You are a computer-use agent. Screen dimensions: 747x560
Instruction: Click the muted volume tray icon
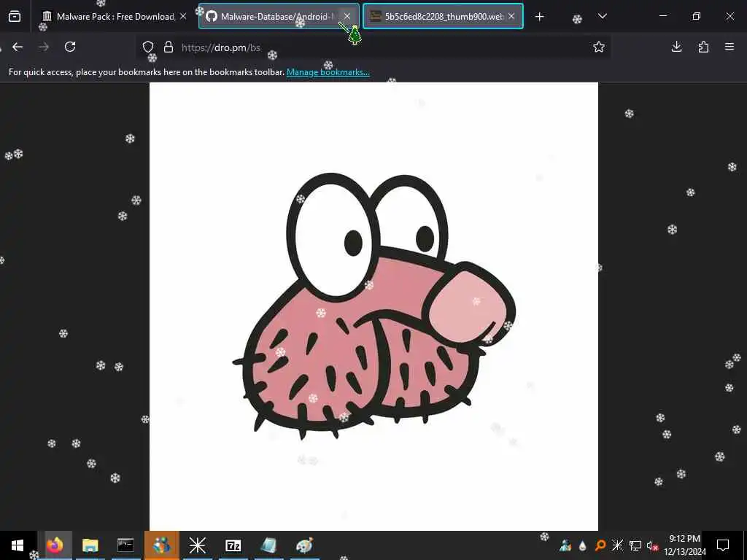pos(652,545)
